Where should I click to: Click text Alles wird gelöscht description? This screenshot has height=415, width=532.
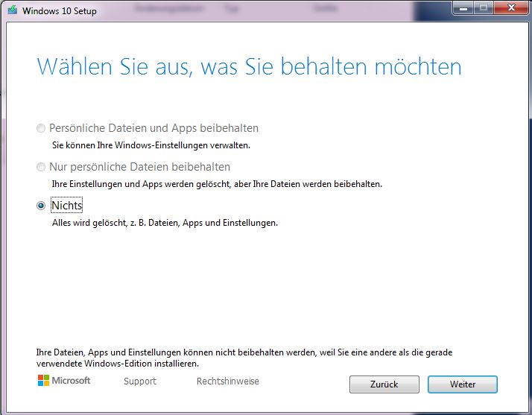pos(165,223)
